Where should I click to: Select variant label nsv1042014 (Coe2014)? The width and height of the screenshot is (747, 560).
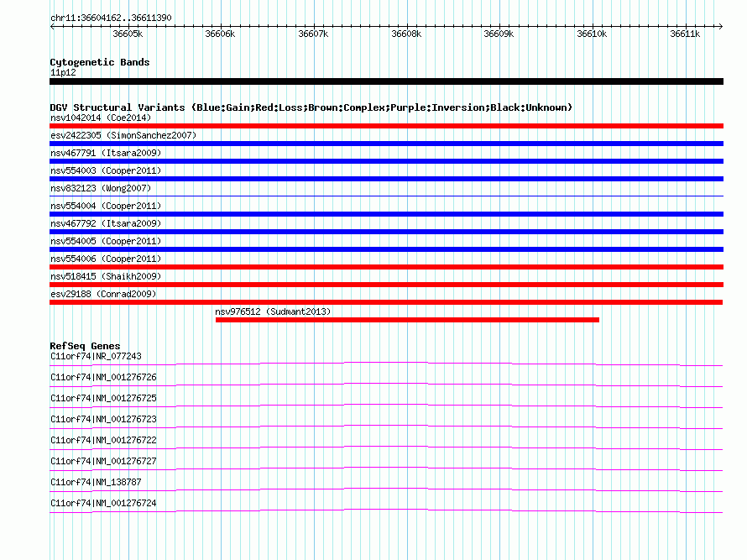pyautogui.click(x=101, y=118)
